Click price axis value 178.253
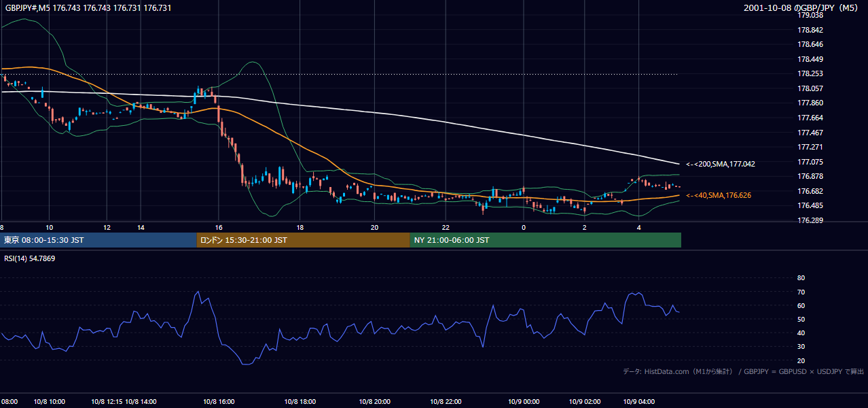Image resolution: width=868 pixels, height=408 pixels. click(x=810, y=73)
